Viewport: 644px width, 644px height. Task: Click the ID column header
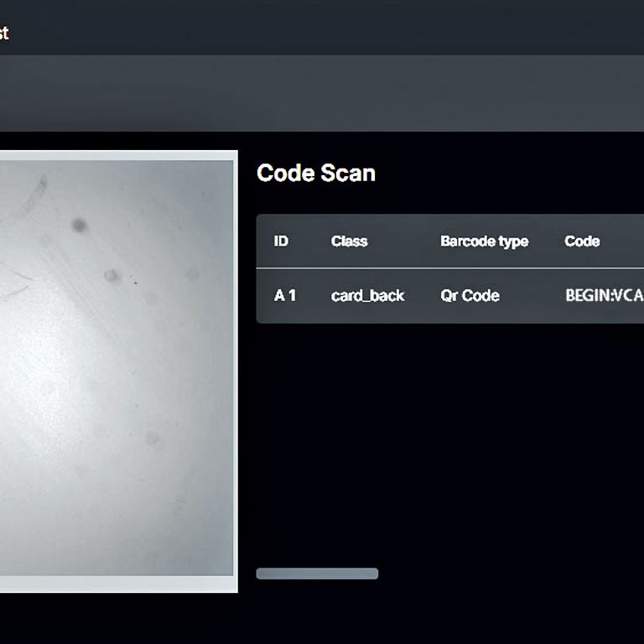(281, 241)
